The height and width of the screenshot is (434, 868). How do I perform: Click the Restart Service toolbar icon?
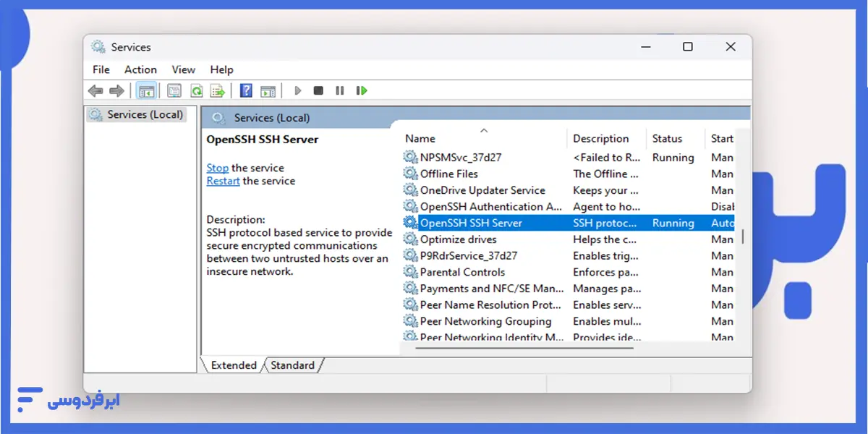[x=362, y=90]
